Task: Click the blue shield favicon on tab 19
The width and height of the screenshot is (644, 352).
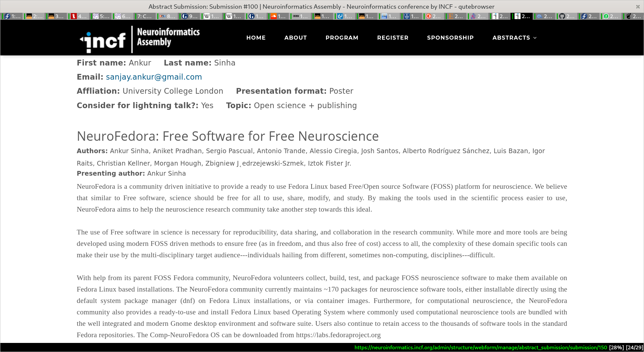Action: 407,16
